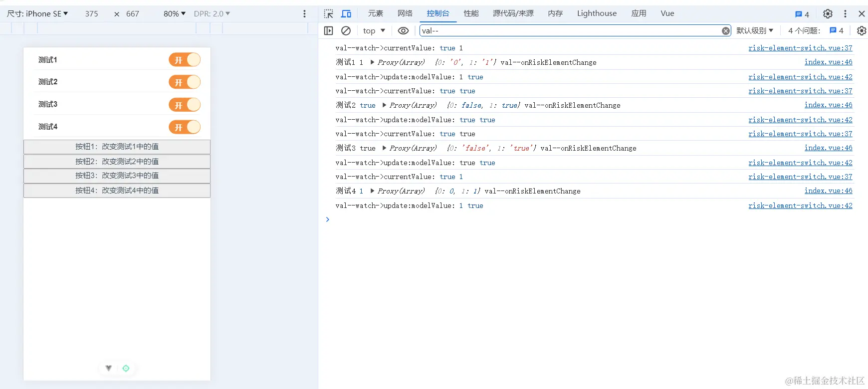Switch to the 内存 tab
868x389 pixels.
tap(555, 13)
